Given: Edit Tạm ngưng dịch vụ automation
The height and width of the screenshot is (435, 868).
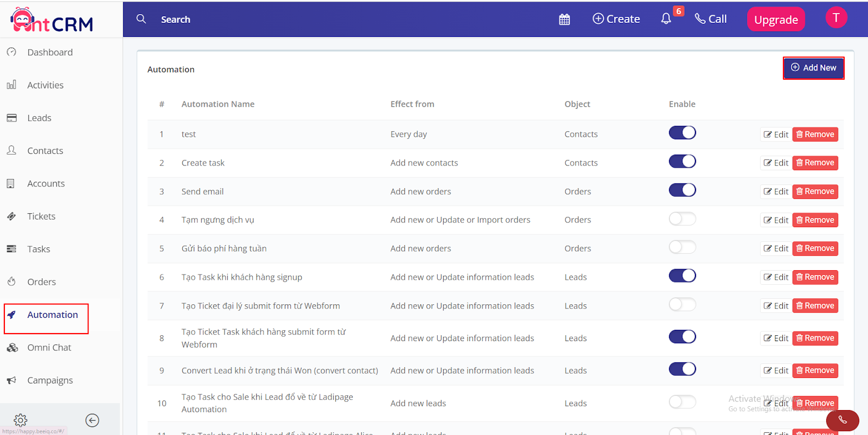Looking at the screenshot, I should (x=776, y=220).
